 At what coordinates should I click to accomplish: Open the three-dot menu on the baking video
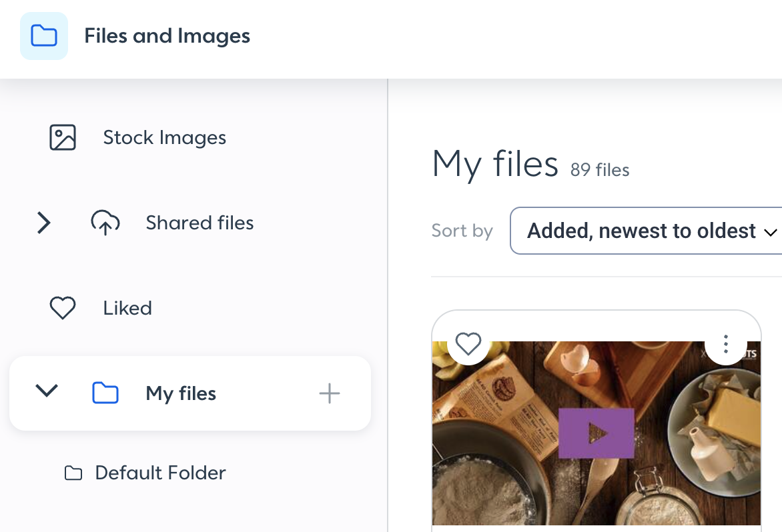pyautogui.click(x=726, y=344)
